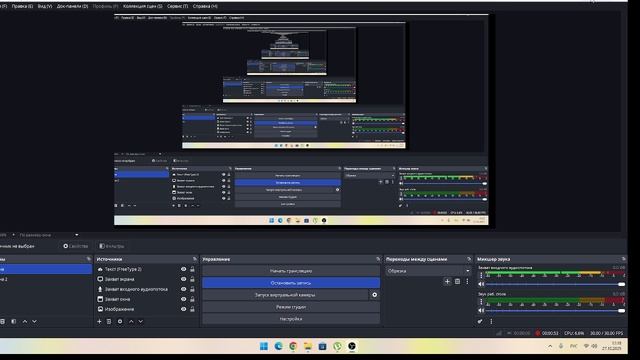The height and width of the screenshot is (360, 640).
Task: Open the Коллекция сцен (S) menu
Action: tap(142, 6)
